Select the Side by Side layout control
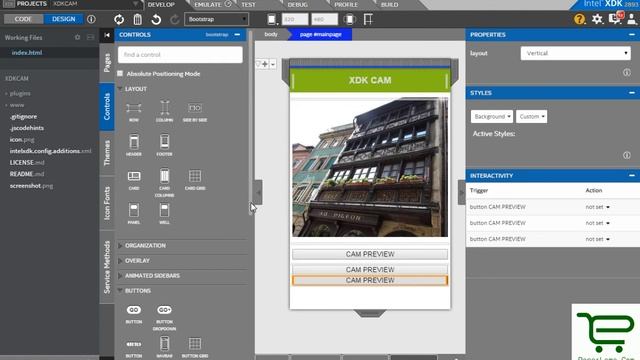The image size is (640, 360). point(195,108)
